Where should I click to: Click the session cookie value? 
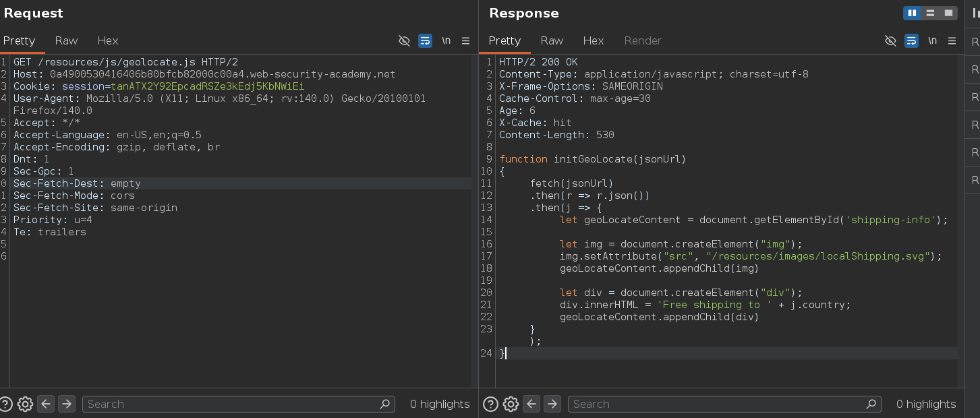click(208, 86)
